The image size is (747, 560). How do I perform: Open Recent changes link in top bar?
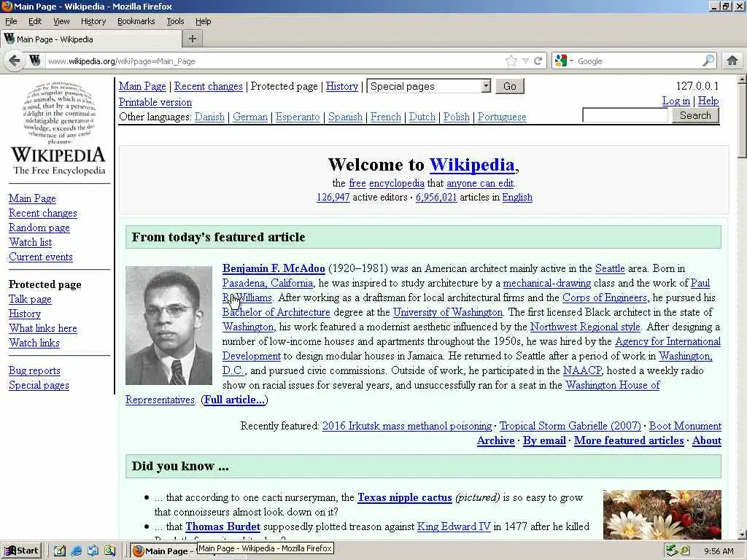click(208, 86)
